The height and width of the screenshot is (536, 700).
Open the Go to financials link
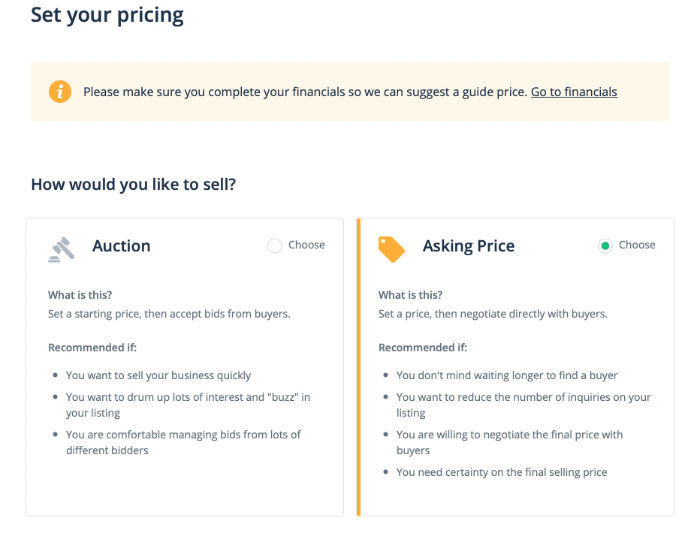[574, 91]
